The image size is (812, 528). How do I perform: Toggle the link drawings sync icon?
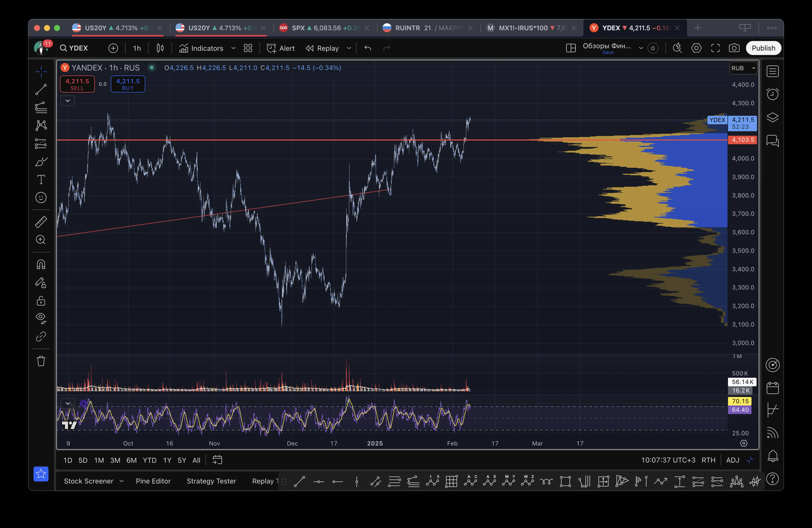click(x=41, y=337)
